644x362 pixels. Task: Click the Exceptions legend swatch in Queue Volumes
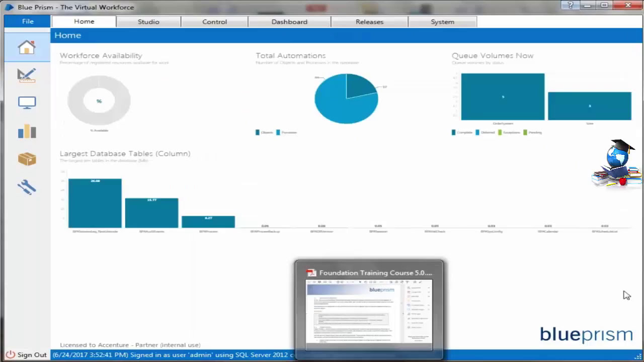pos(500,132)
